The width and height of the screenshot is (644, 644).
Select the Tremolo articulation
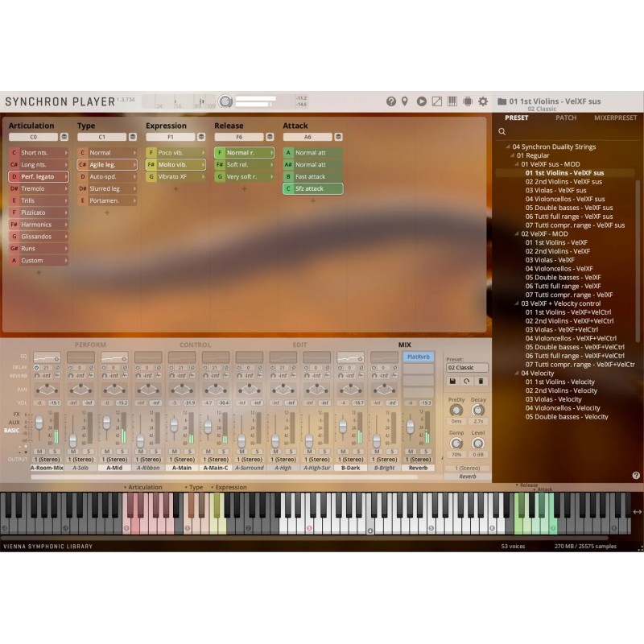point(39,188)
